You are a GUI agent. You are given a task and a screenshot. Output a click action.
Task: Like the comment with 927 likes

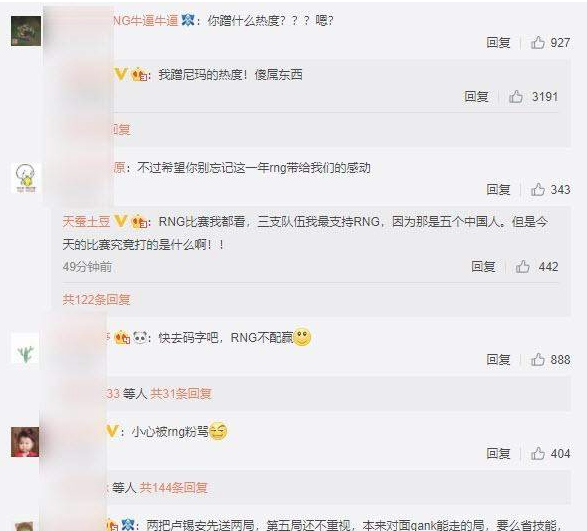[x=538, y=42]
